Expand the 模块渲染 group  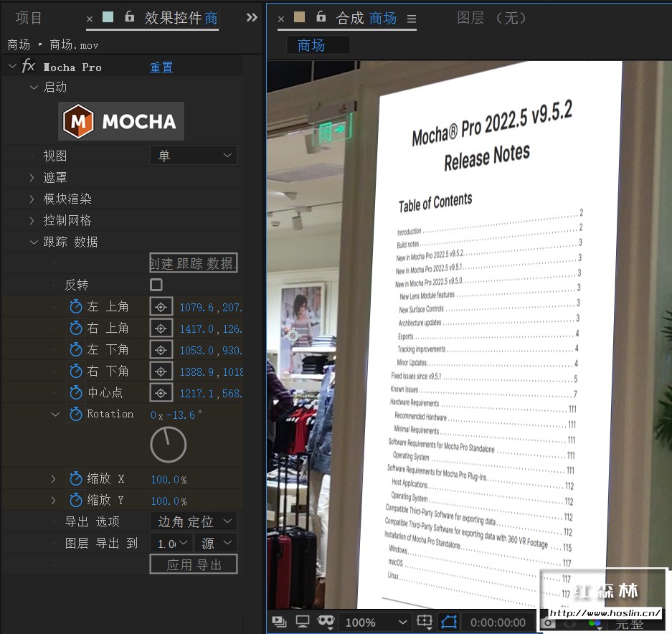(32, 199)
